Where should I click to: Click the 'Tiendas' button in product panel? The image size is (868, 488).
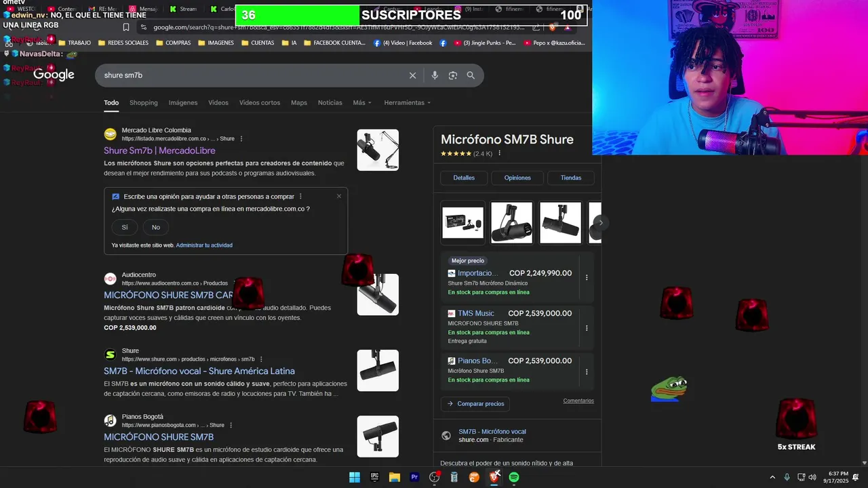click(x=571, y=178)
